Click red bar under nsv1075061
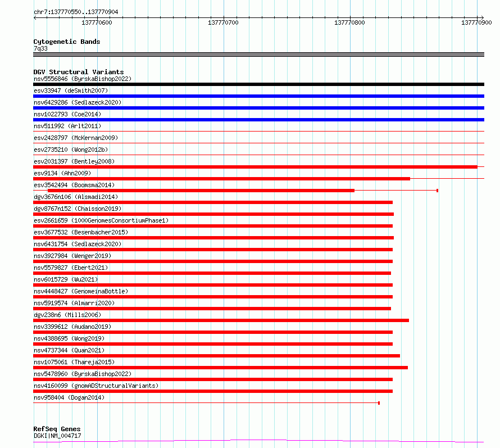 tap(220, 368)
